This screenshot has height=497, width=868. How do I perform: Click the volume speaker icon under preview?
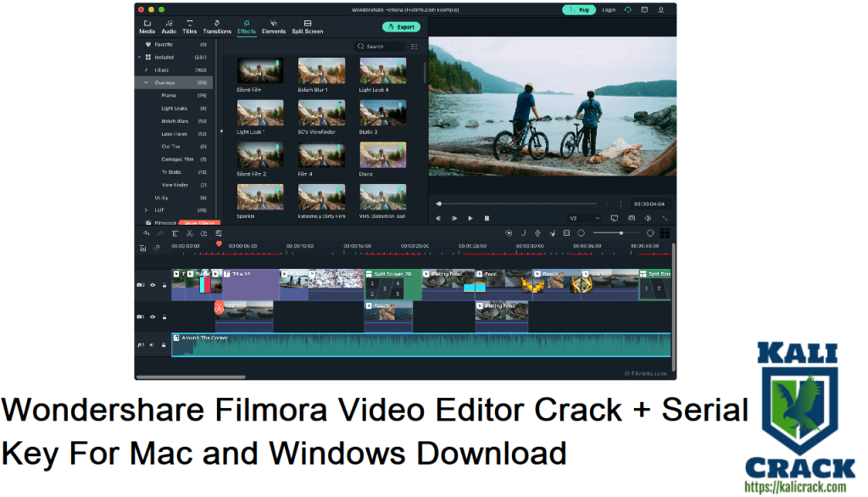(x=648, y=218)
